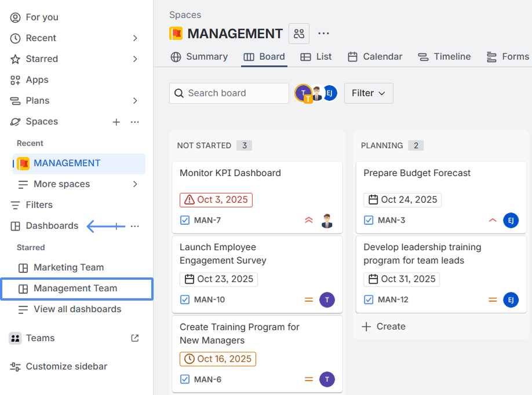Switch to the Calendar tab
Screen dimensions: 532x395
[375, 57]
